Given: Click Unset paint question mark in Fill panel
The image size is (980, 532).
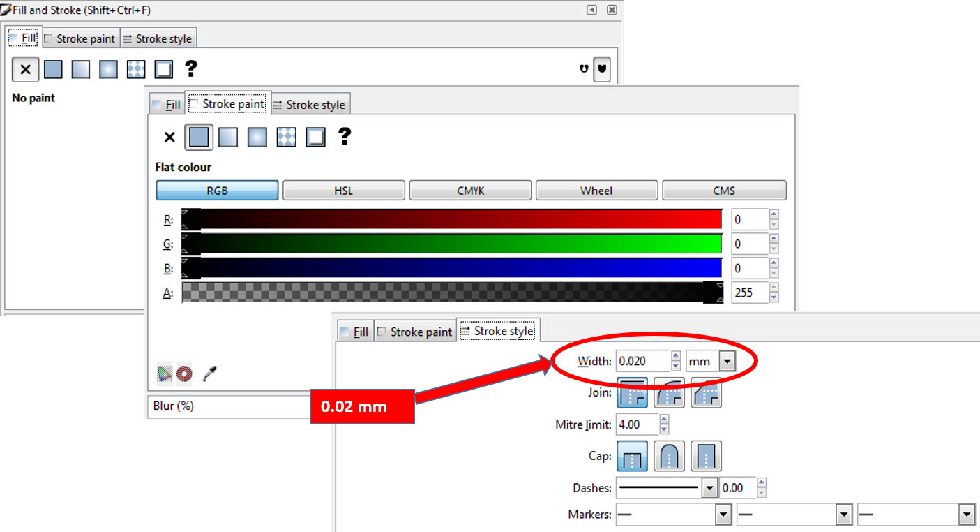Looking at the screenshot, I should 190,68.
